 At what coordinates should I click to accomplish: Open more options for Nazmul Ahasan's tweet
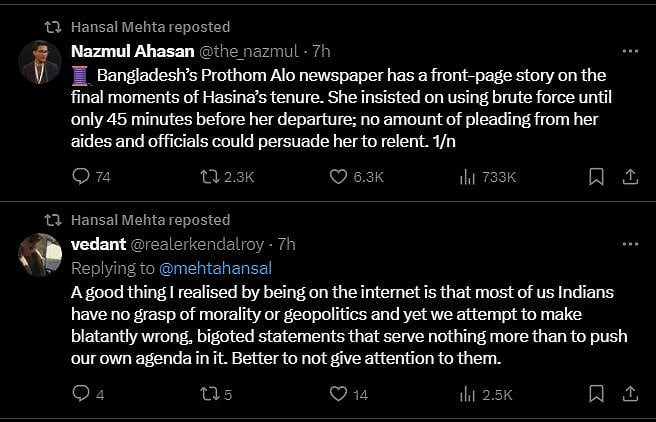tap(630, 50)
